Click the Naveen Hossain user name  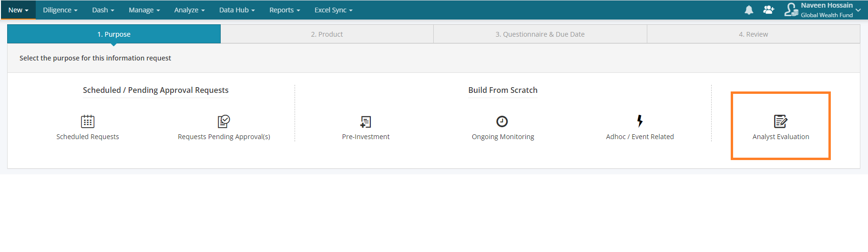[x=827, y=5]
